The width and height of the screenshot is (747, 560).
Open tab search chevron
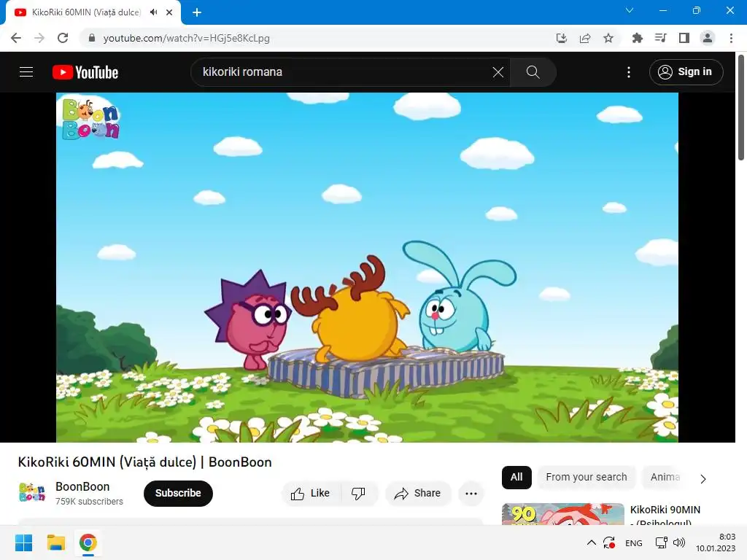pyautogui.click(x=630, y=10)
